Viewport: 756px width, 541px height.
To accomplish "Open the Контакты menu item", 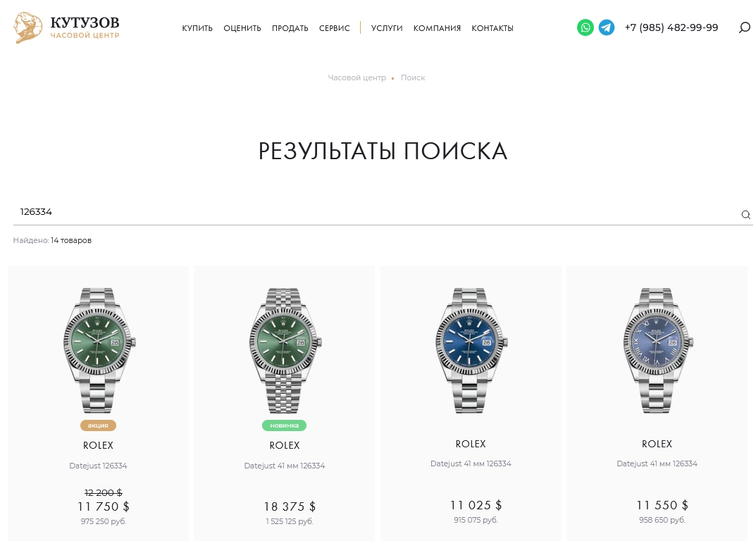I will pyautogui.click(x=492, y=28).
